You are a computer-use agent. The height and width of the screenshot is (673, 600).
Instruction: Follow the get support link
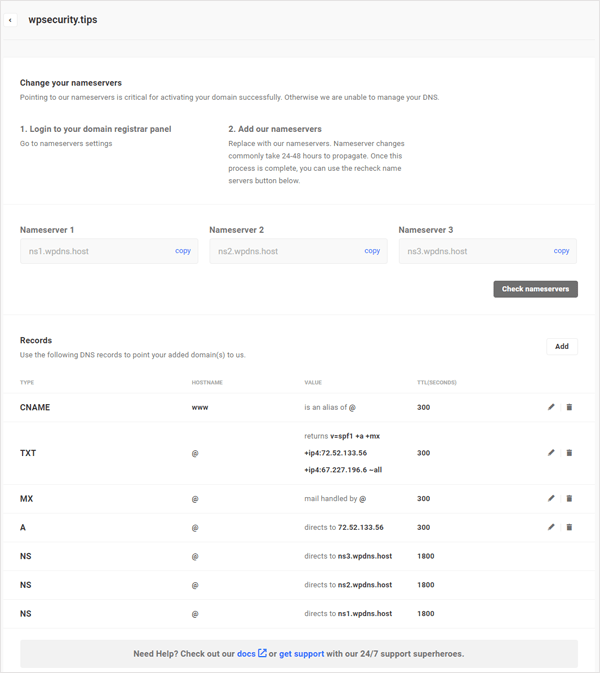[x=301, y=654]
